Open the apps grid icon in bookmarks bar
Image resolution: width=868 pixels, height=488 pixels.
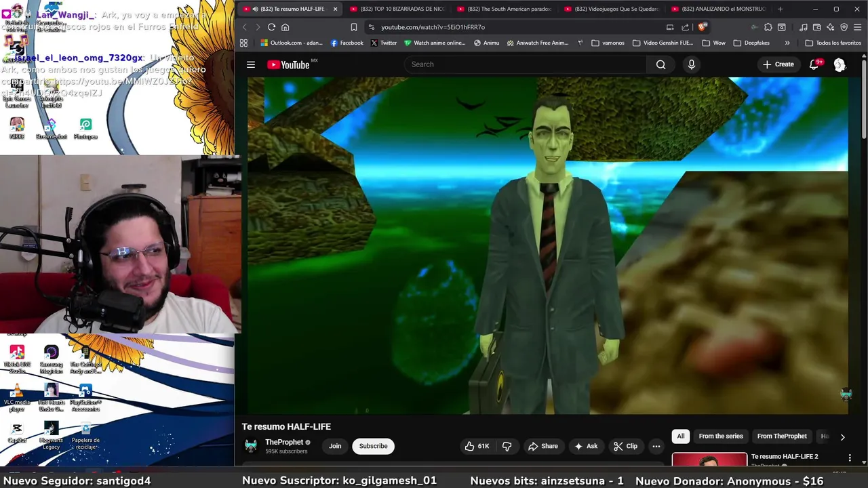pyautogui.click(x=243, y=43)
